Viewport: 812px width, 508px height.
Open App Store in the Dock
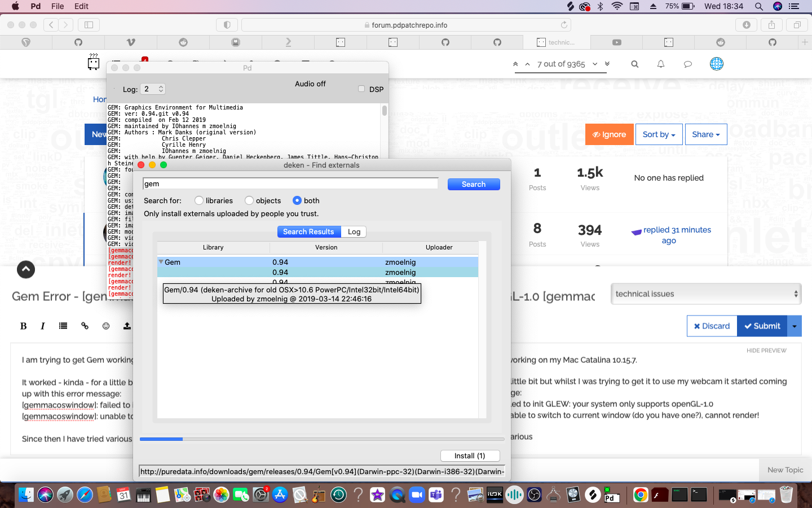pos(280,495)
